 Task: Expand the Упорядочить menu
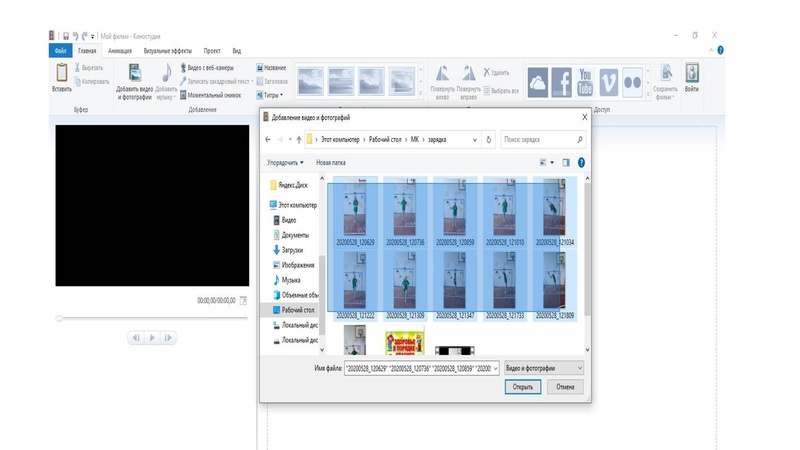tap(286, 162)
